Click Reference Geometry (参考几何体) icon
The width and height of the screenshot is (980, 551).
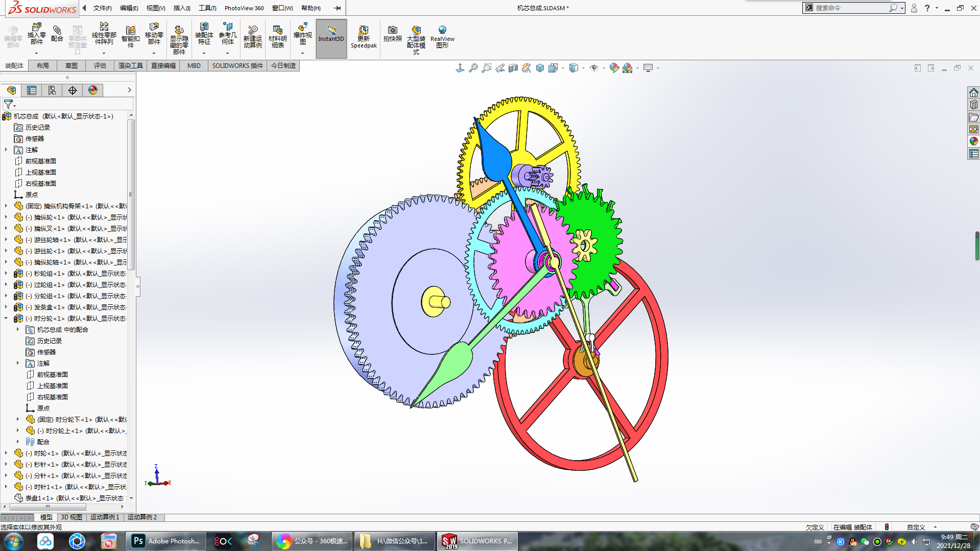click(228, 34)
